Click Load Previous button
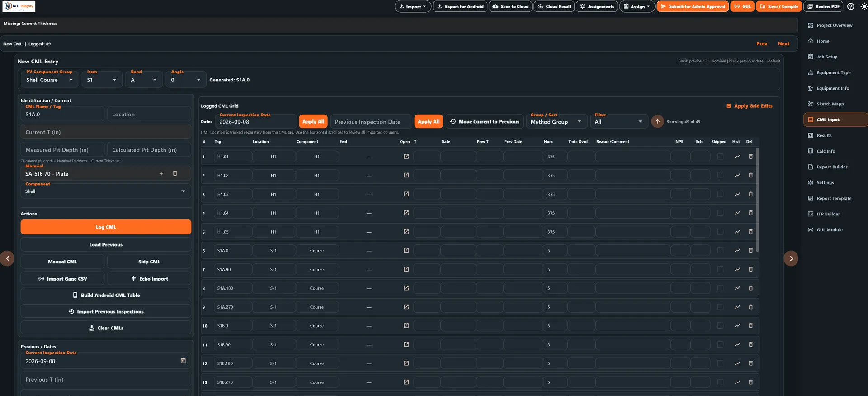This screenshot has width=868, height=396. pyautogui.click(x=106, y=244)
